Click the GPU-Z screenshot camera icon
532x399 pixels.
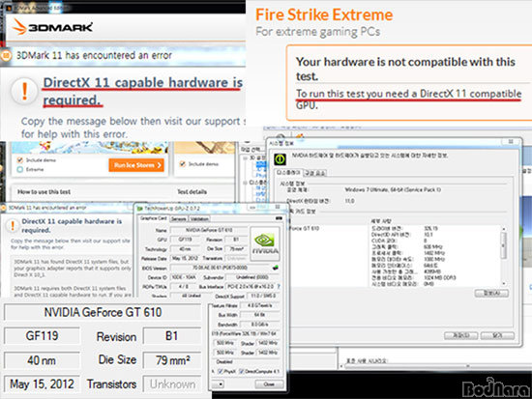coord(279,218)
